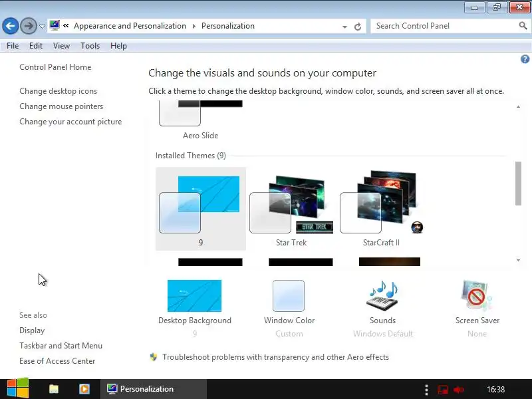The width and height of the screenshot is (532, 399).
Task: Open the media player taskbar icon
Action: tap(84, 389)
